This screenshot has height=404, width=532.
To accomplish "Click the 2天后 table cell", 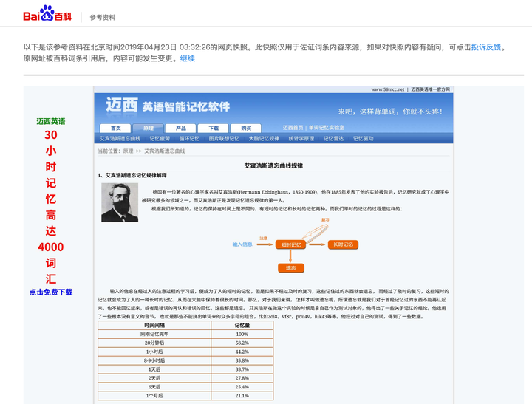I will coord(154,378).
